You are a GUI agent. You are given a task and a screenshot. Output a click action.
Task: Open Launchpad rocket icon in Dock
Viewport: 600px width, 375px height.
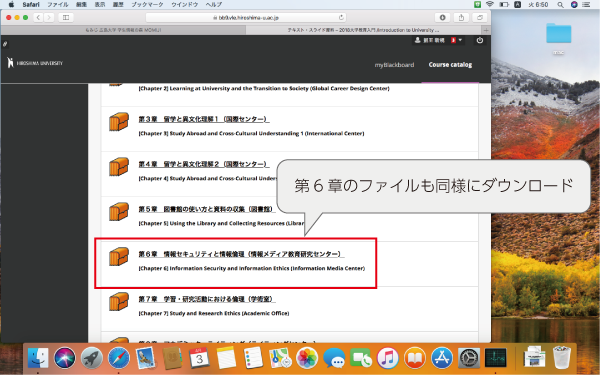click(x=92, y=358)
